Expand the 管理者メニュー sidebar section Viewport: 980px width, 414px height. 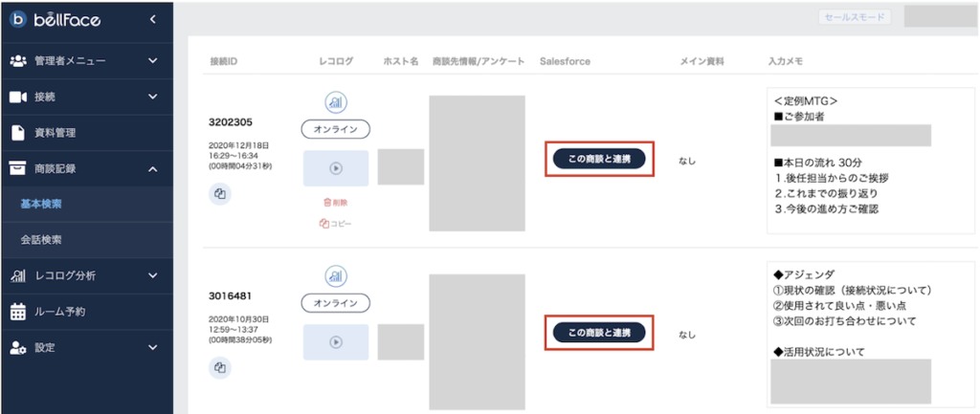(x=152, y=61)
